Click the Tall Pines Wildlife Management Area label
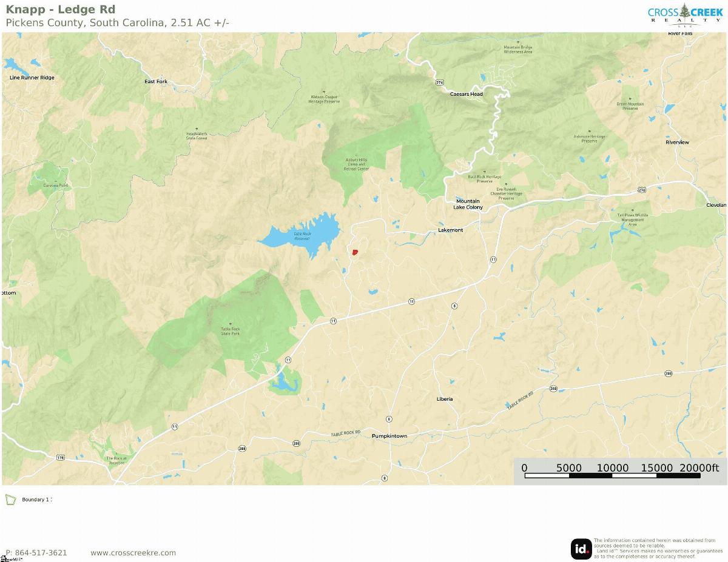 [x=633, y=219]
